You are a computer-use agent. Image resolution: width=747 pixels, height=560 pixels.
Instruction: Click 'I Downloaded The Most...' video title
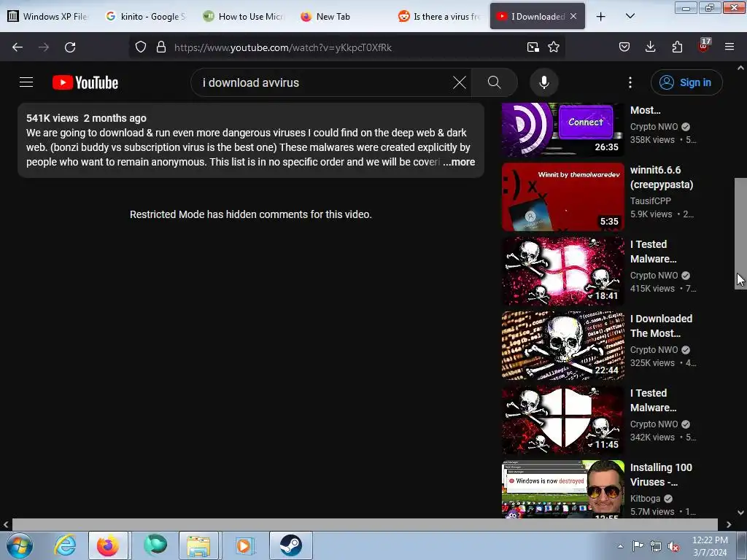point(661,326)
